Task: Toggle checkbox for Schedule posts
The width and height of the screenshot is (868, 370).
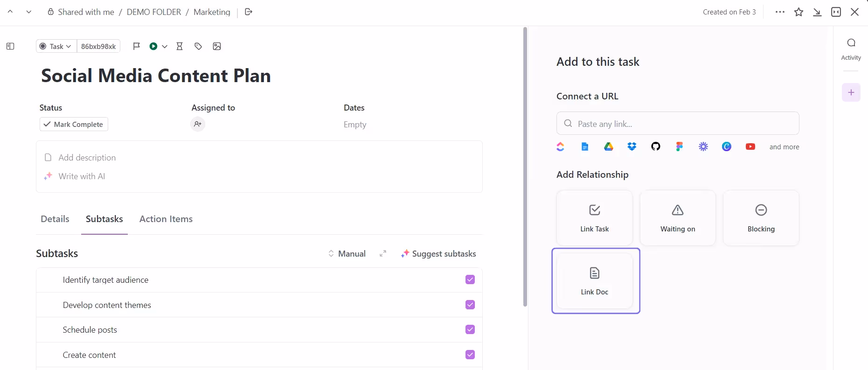Action: tap(470, 329)
